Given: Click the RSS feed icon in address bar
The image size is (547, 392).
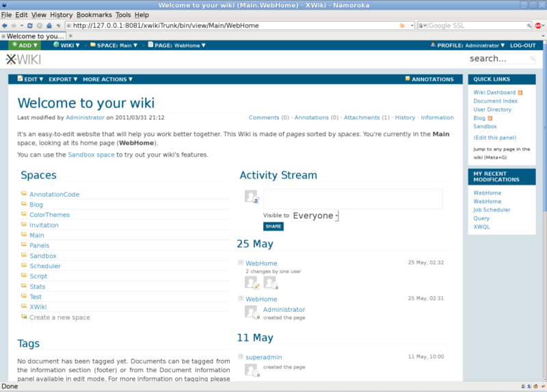Looking at the screenshot, I should click(402, 25).
